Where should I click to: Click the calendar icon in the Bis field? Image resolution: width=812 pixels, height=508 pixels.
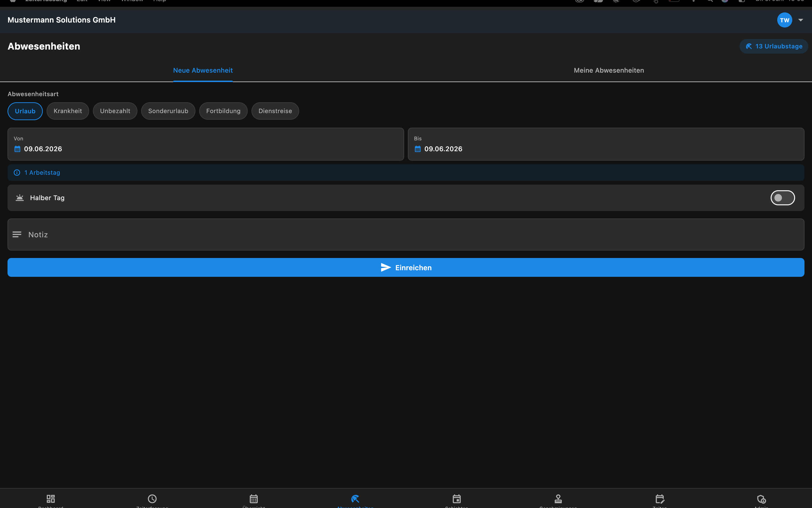click(418, 149)
